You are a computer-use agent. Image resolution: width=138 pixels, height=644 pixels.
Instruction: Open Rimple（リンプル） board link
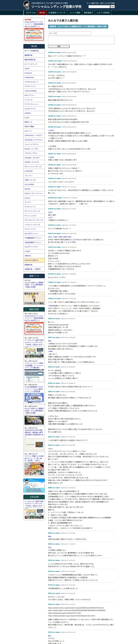coord(34,149)
